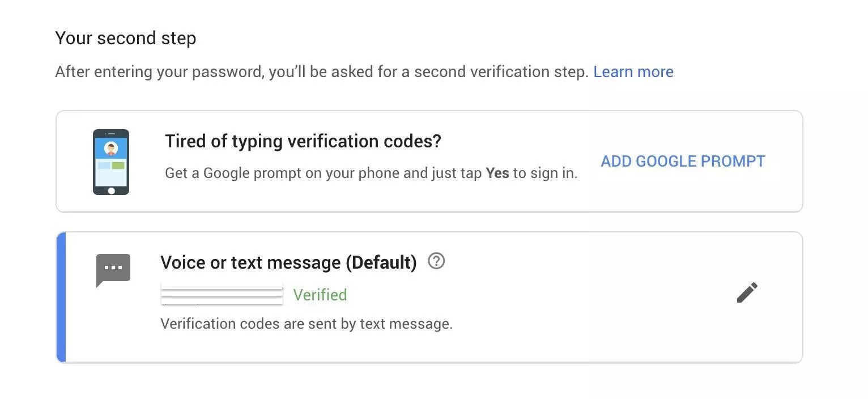Image resolution: width=868 pixels, height=399 pixels.
Task: Click the home button on the phone illustration
Action: click(x=111, y=191)
